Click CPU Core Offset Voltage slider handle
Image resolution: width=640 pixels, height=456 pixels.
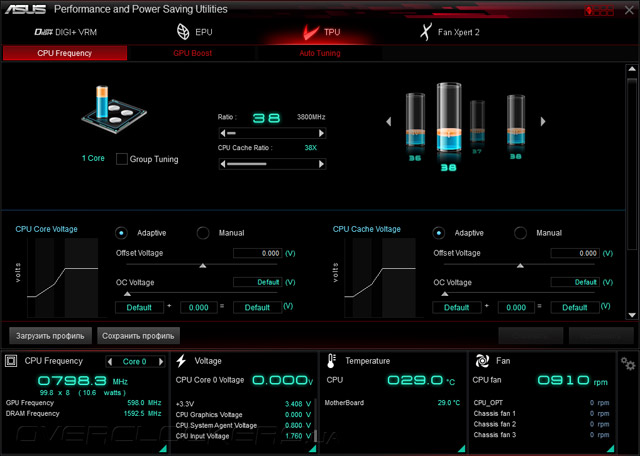coord(202,266)
